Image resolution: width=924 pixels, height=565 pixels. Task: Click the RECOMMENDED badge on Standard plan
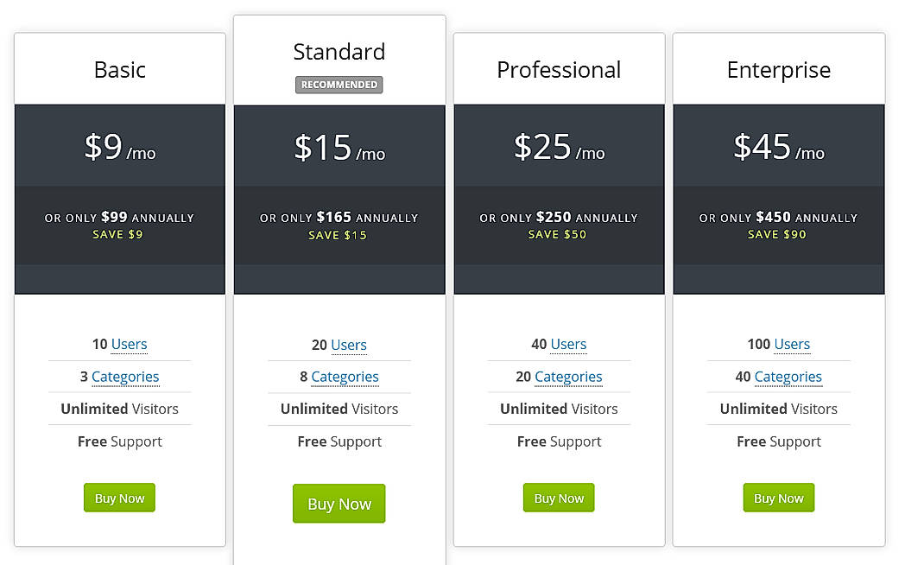tap(339, 85)
